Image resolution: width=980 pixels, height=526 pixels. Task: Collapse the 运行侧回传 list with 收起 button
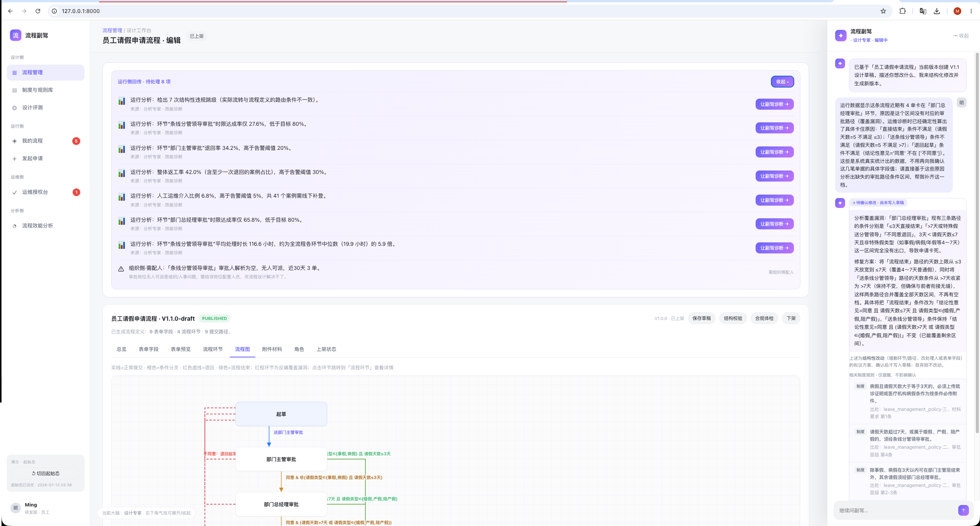782,82
